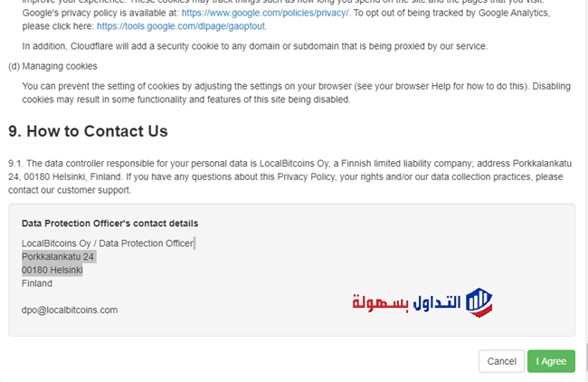Click the text 'please click here:' before opt-out link
The image size is (588, 382).
[x=58, y=26]
